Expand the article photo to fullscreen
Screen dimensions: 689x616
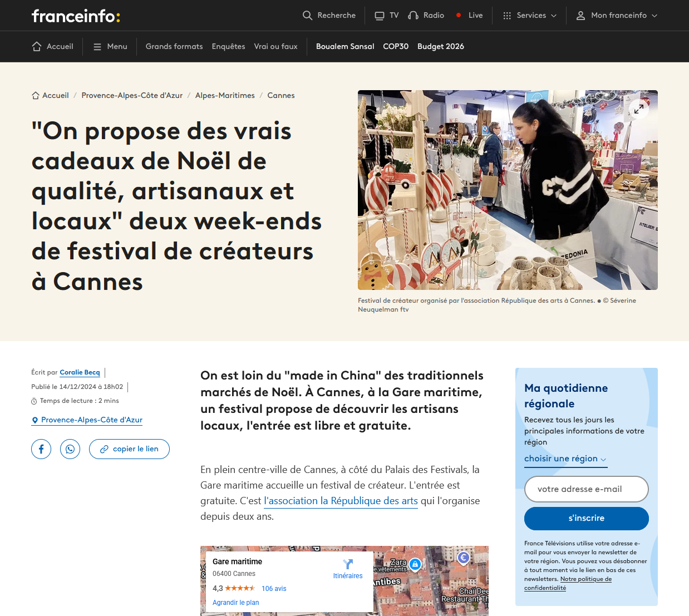[639, 109]
